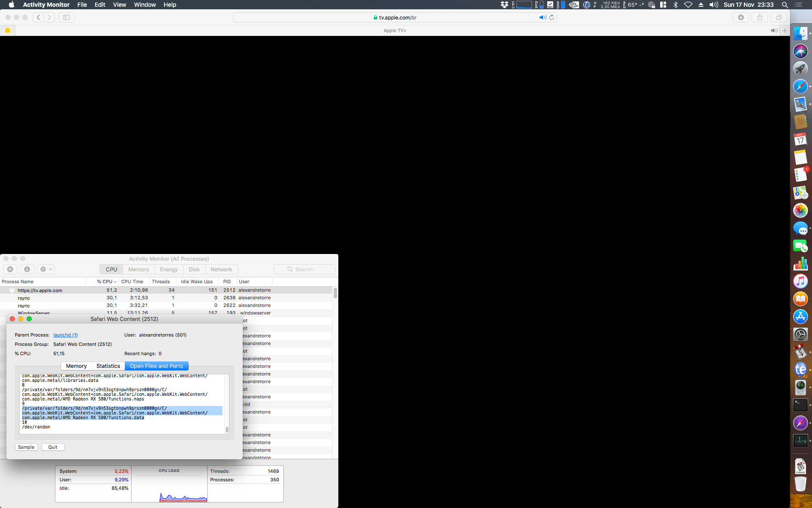Open Statistics tab in Safari Web Content
This screenshot has height=508, width=812.
[108, 366]
